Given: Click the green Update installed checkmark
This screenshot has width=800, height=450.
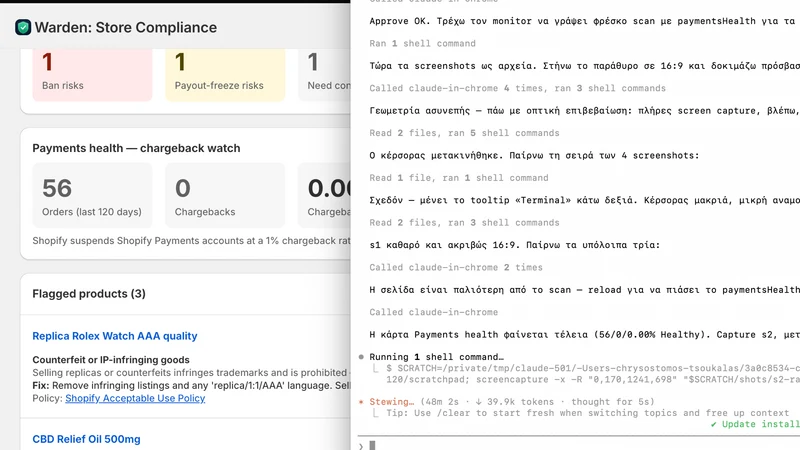Looking at the screenshot, I should pyautogui.click(x=713, y=424).
